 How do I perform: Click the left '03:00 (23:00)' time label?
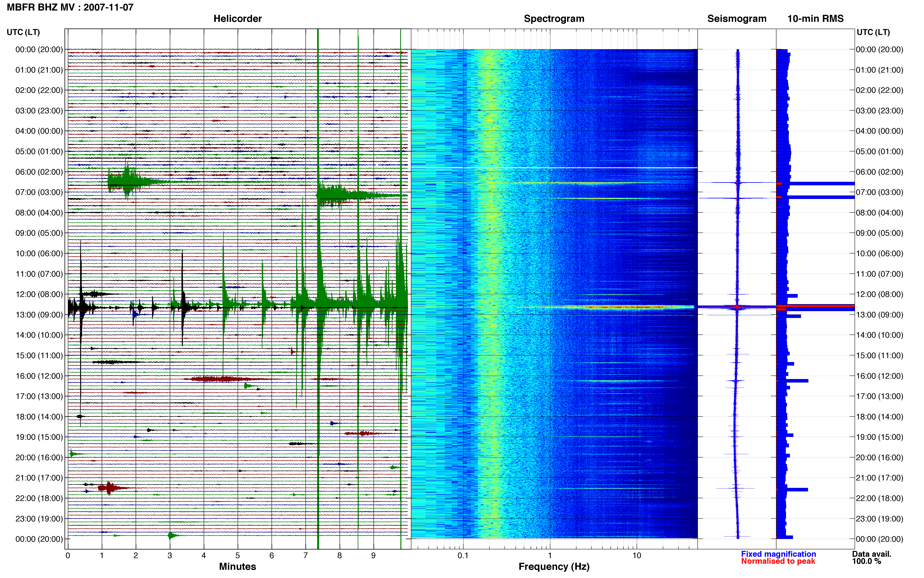pyautogui.click(x=39, y=111)
